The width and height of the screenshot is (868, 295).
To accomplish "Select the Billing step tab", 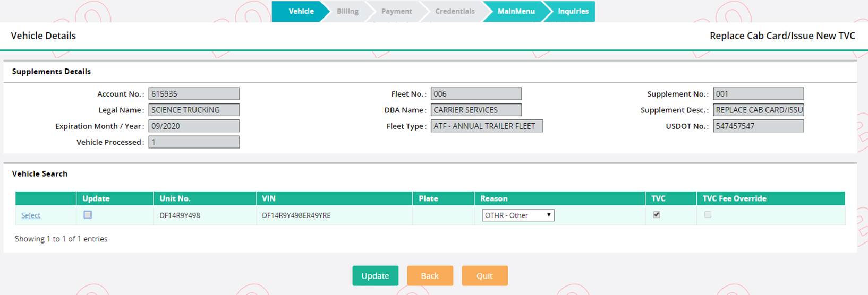I will [347, 11].
